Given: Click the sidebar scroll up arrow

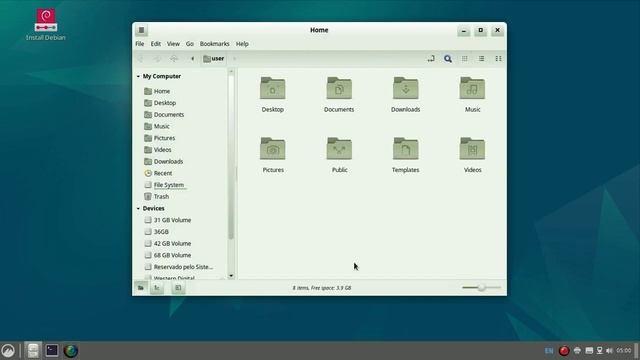Looking at the screenshot, I should point(231,71).
